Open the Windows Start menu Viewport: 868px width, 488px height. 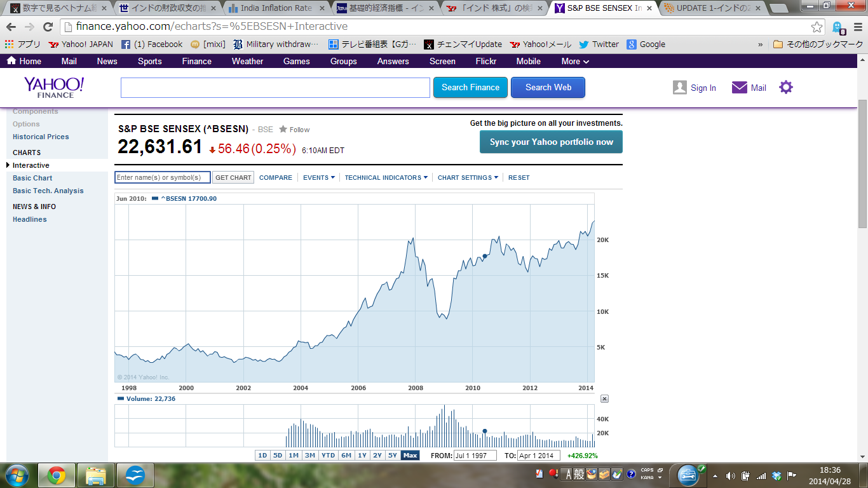17,475
